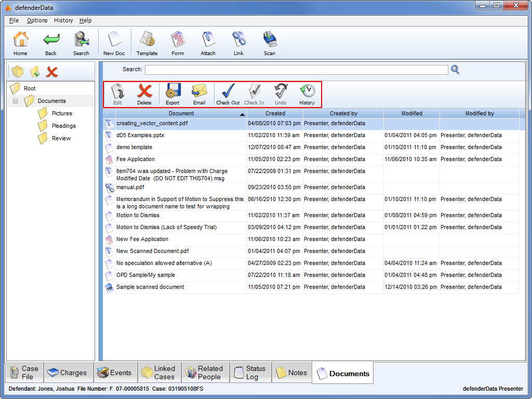Go to the Home toolbar icon
The height and width of the screenshot is (399, 532).
20,43
